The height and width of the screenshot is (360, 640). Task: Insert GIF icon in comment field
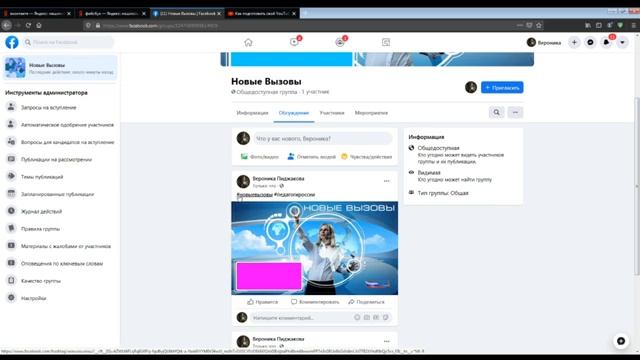[376, 317]
